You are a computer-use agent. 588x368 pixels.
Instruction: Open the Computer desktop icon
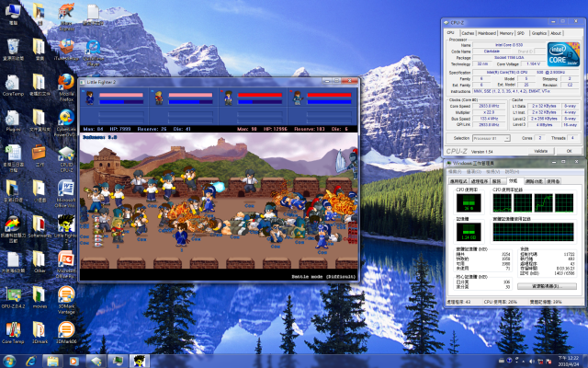(x=13, y=14)
